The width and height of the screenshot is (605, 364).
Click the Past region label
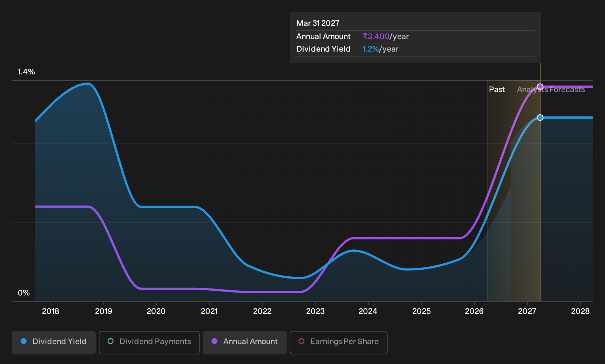497,90
